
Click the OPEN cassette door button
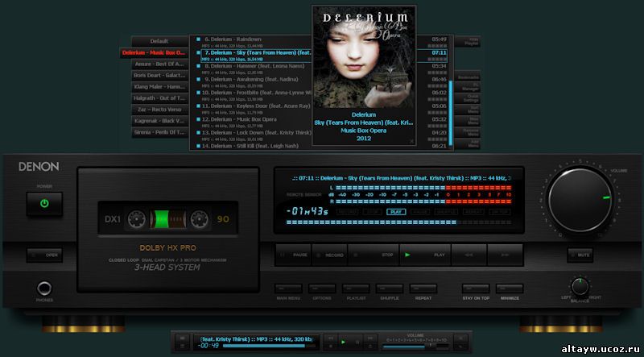pos(44,255)
